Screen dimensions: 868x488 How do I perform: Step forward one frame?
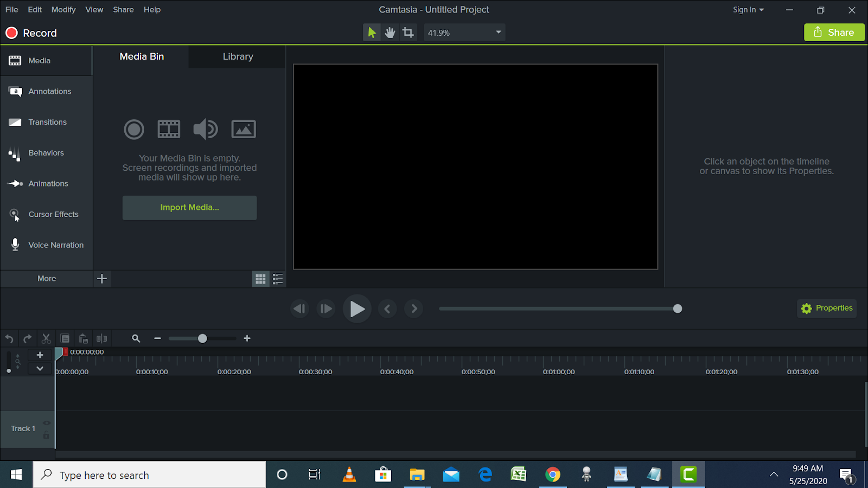point(325,309)
